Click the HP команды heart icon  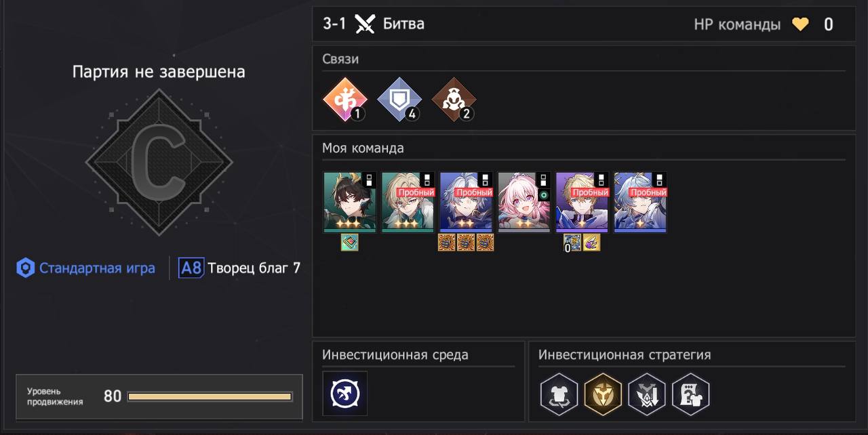coord(801,25)
